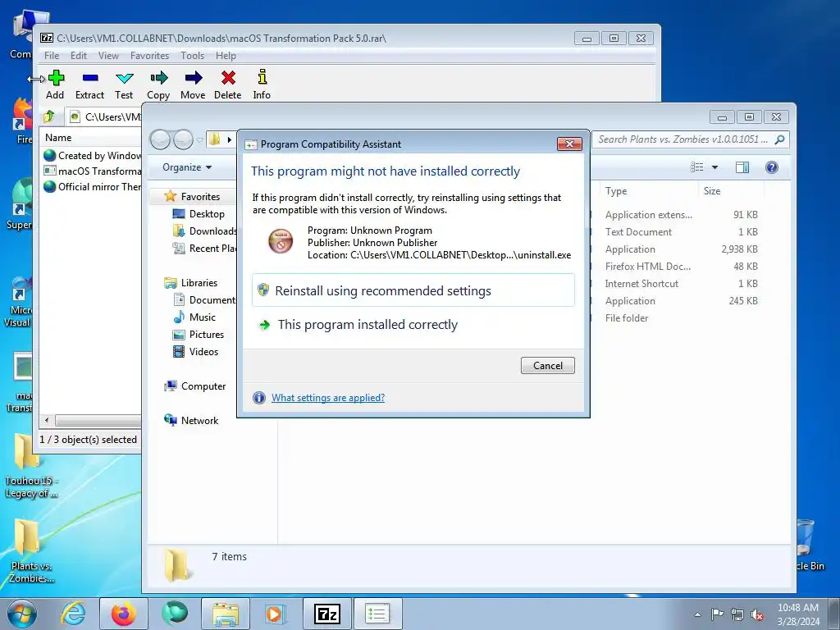Viewport: 840px width, 630px height.
Task: Open the Windows Start menu
Action: 22,614
